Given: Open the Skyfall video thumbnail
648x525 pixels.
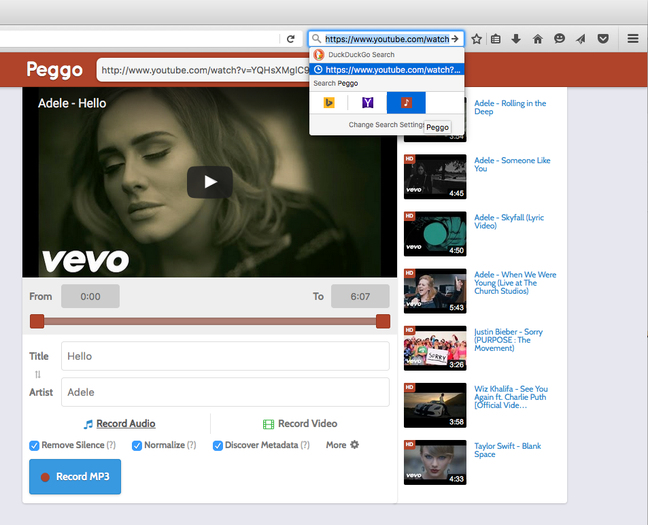Looking at the screenshot, I should pyautogui.click(x=435, y=234).
